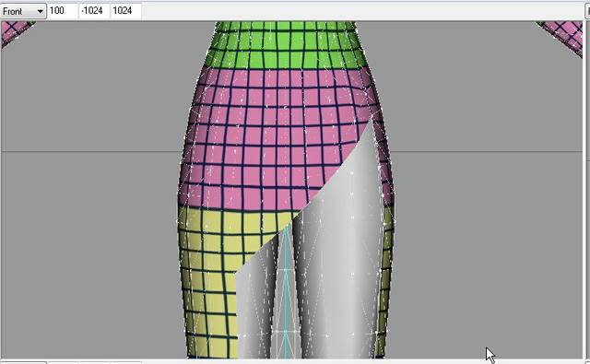Viewport: 590px width, 364px height.
Task: Select the 1024 clipping value field
Action: tap(125, 11)
